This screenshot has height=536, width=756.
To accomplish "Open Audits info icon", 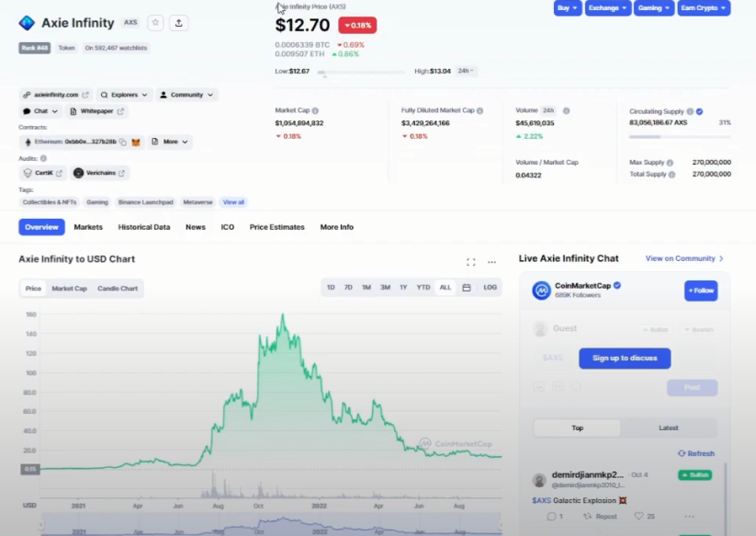I will point(43,158).
